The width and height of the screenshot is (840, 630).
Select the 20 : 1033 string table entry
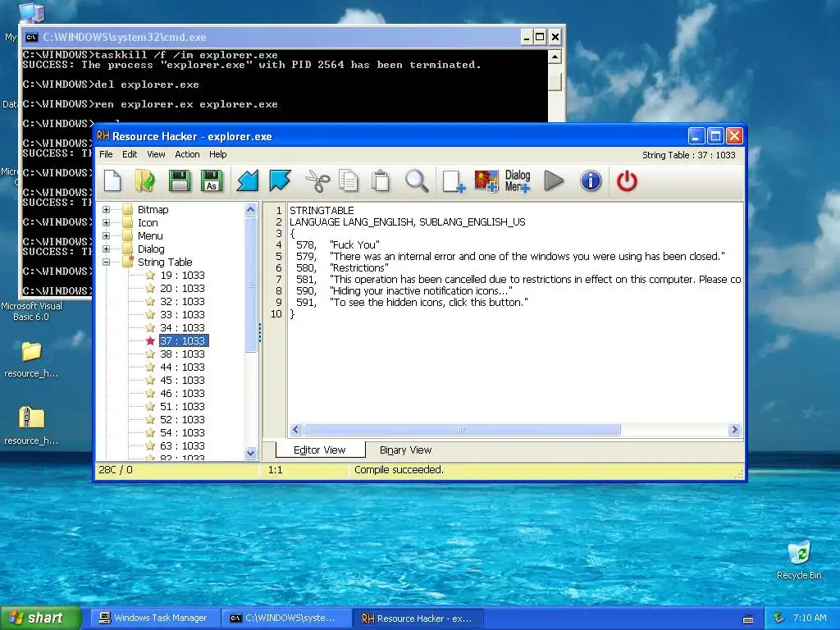(182, 288)
